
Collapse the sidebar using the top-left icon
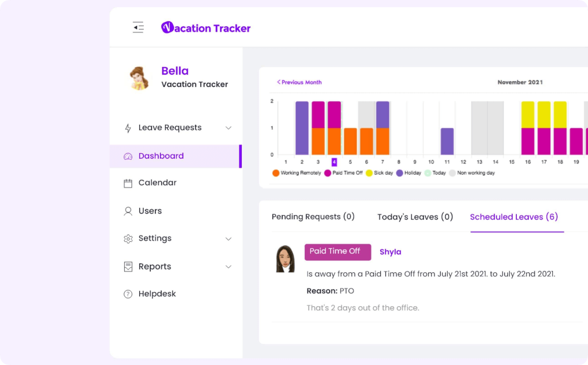138,27
